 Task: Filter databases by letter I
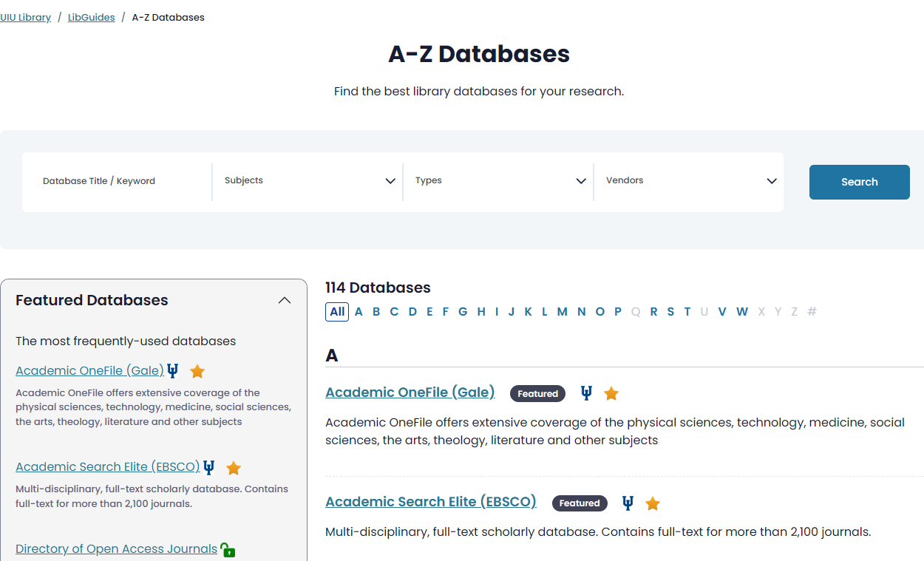[497, 312]
